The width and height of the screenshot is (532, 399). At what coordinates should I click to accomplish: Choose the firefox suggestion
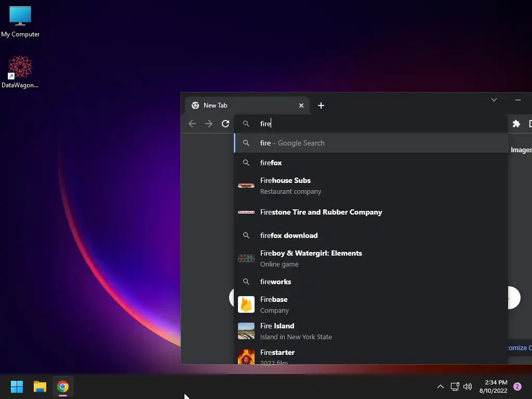tap(371, 163)
